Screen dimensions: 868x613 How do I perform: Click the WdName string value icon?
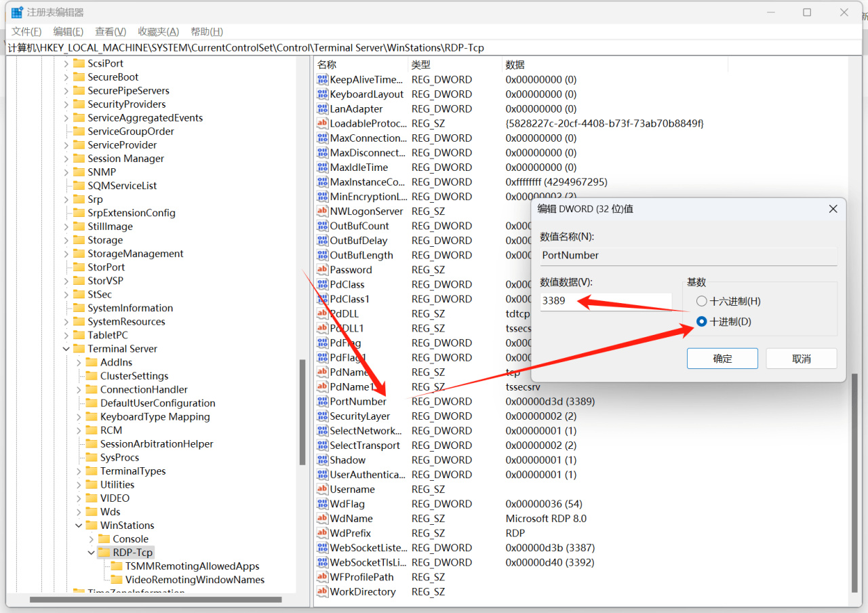[x=323, y=518]
